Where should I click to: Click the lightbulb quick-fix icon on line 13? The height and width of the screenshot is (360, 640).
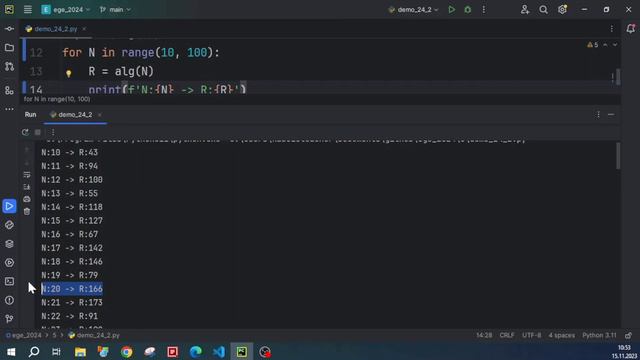[x=69, y=73]
